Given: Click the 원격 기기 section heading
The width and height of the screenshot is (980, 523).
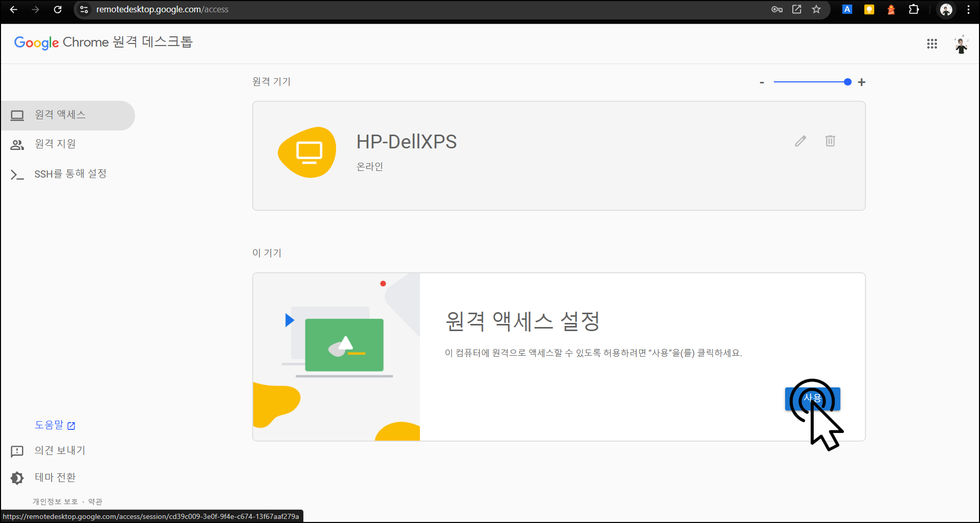Looking at the screenshot, I should (x=272, y=81).
